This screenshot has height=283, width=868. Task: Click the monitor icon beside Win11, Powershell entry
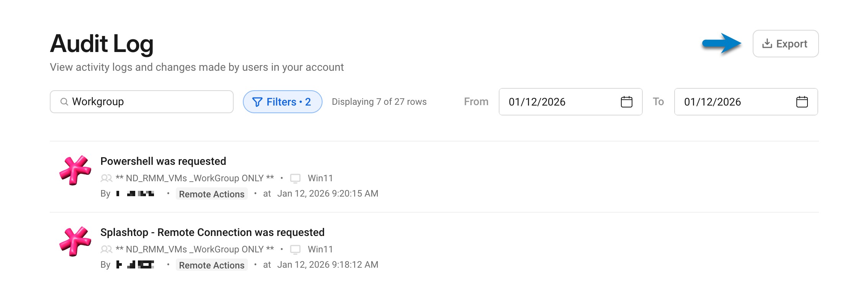295,178
